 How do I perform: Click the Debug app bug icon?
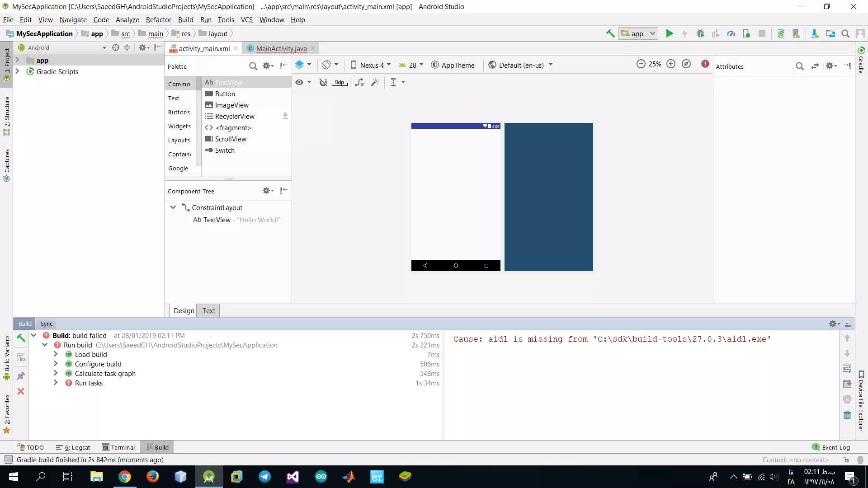(x=700, y=33)
